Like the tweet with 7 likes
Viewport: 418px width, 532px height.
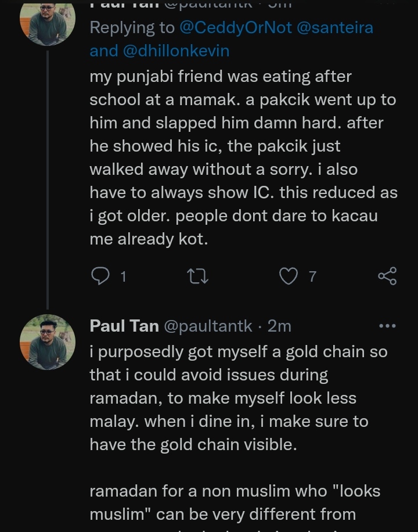point(289,276)
